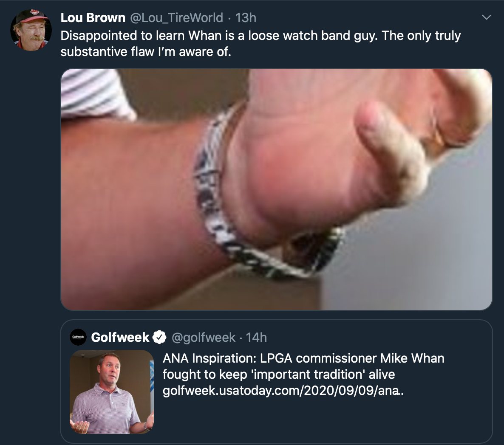The height and width of the screenshot is (445, 504).
Task: Open the quoted Golfweek tweet card
Action: pos(276,382)
